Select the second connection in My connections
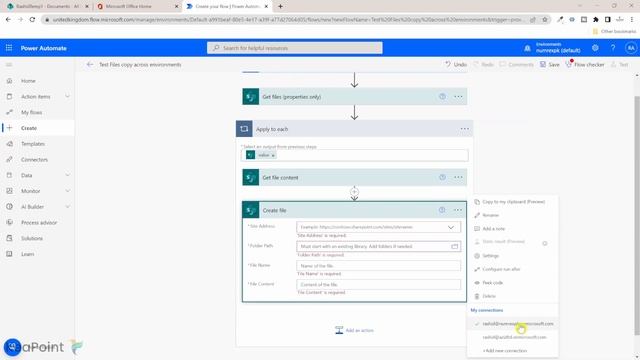 [514, 337]
